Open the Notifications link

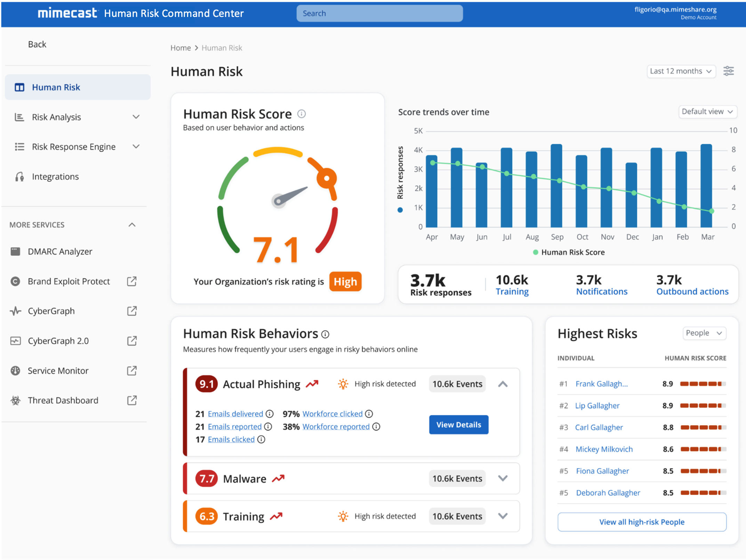(602, 291)
